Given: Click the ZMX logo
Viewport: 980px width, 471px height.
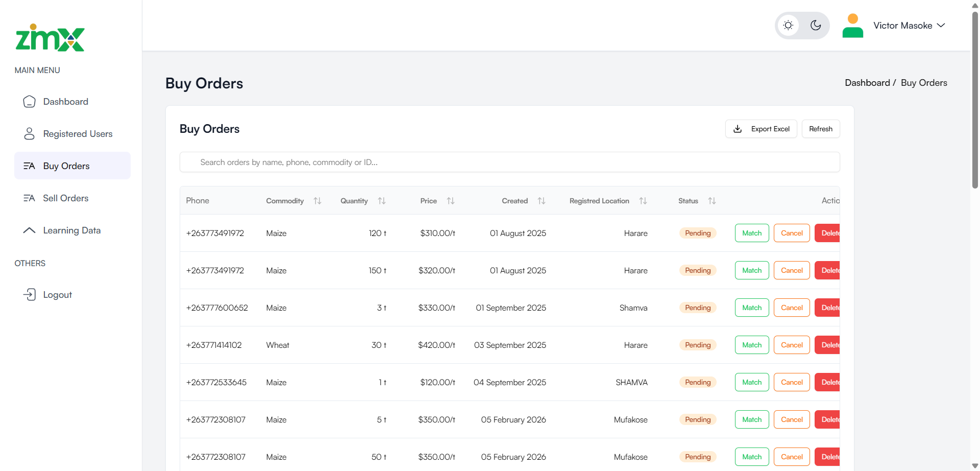Looking at the screenshot, I should pyautogui.click(x=50, y=38).
